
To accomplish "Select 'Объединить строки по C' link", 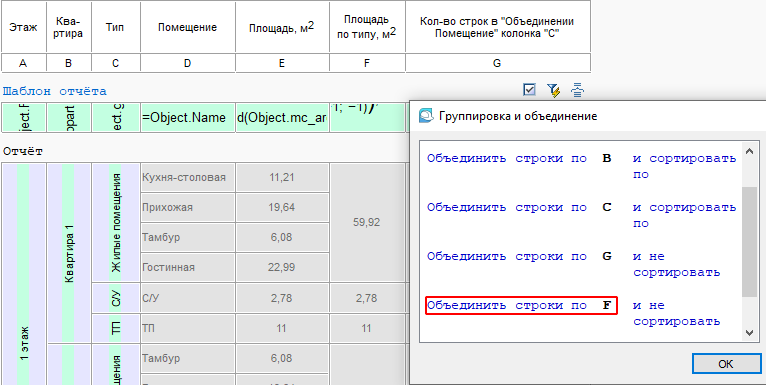I will click(520, 207).
